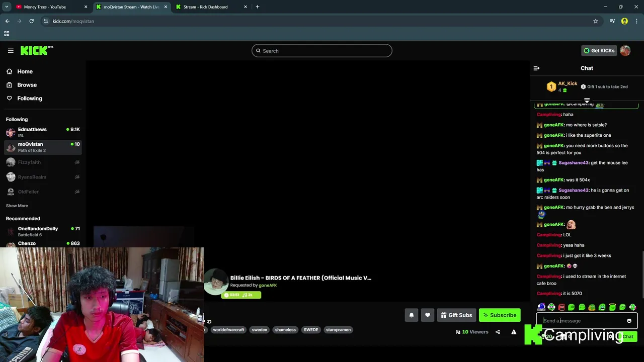Open goneAFK requester profile link
This screenshot has width=644, height=362.
[268, 286]
